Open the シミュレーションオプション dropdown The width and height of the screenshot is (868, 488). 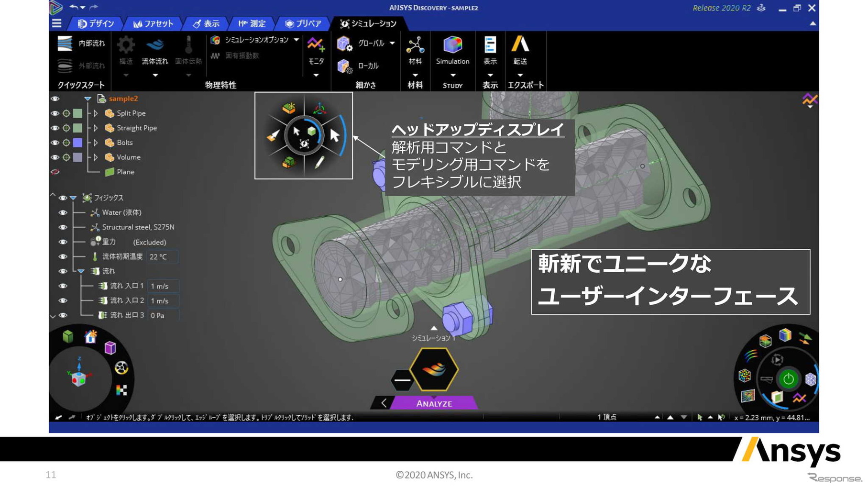[x=297, y=40]
